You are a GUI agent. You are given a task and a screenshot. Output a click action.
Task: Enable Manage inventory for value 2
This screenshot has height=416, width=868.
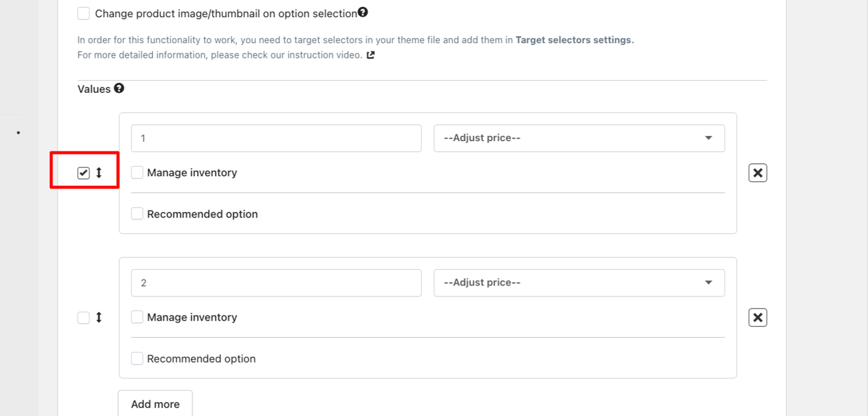coord(137,317)
